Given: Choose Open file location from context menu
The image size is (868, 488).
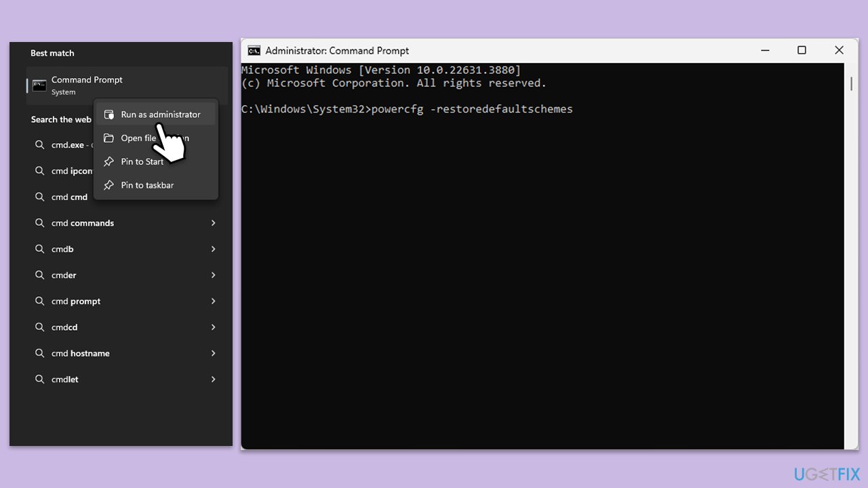Looking at the screenshot, I should (x=156, y=138).
